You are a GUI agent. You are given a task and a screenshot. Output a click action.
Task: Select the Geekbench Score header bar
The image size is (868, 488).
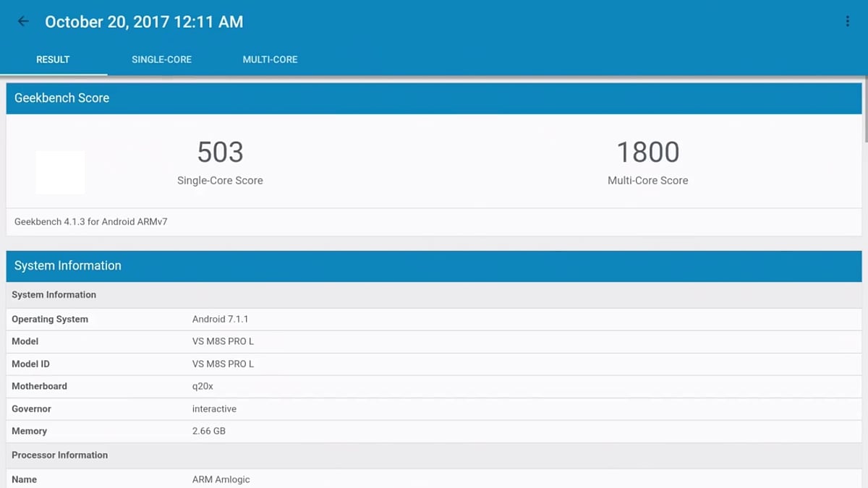[x=434, y=98]
